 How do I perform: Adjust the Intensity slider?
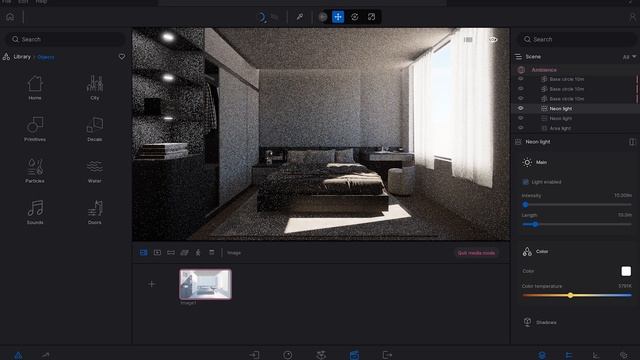coord(576,204)
